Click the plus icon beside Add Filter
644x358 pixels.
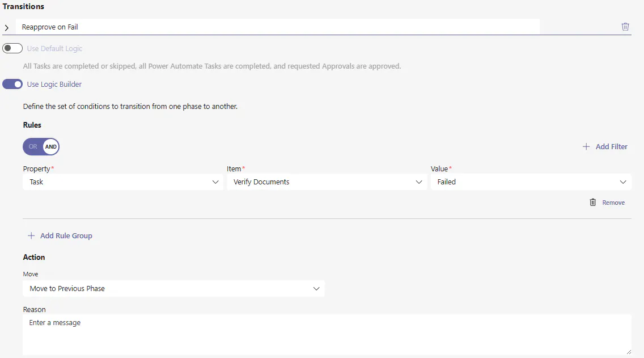tap(586, 147)
